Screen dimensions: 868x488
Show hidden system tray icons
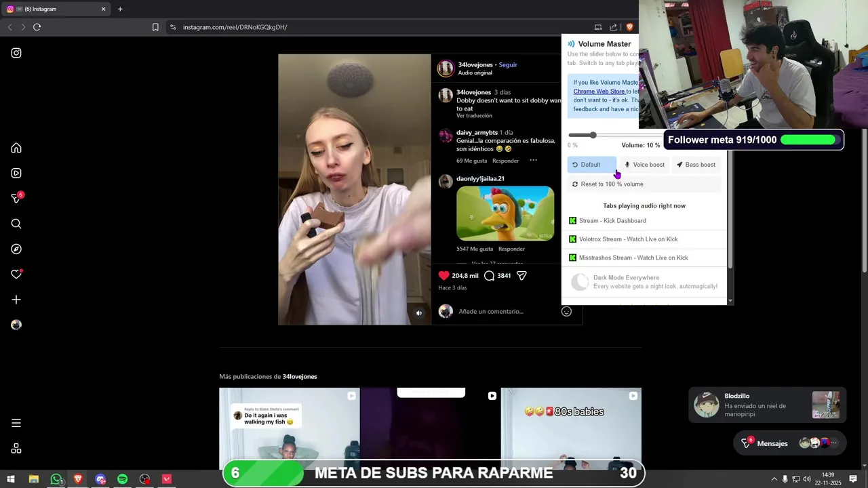point(774,479)
